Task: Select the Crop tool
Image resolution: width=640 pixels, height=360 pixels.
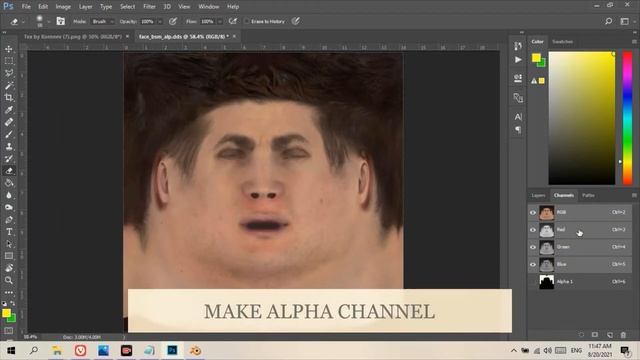Action: (9, 98)
